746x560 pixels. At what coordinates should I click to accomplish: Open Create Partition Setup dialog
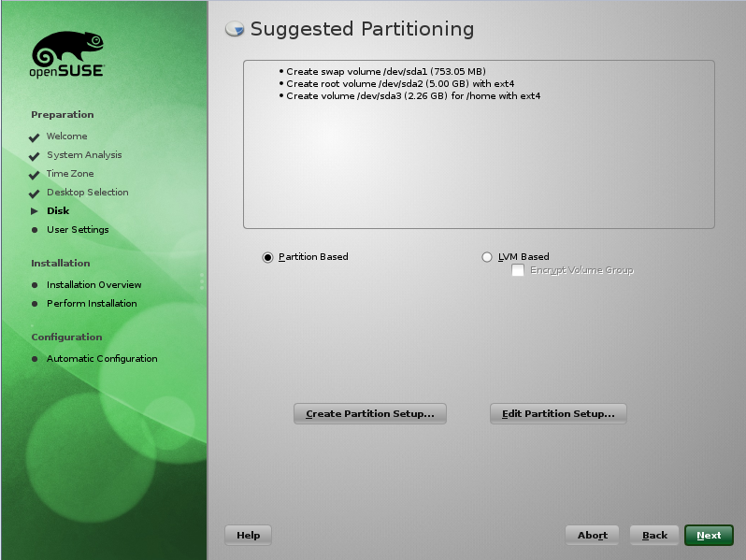[x=370, y=413]
